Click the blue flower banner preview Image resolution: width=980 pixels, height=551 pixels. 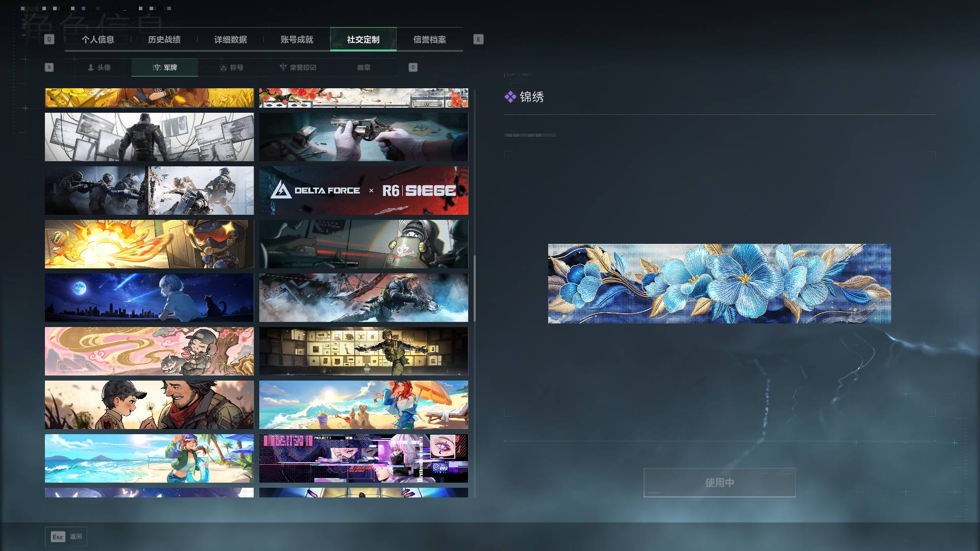coord(720,284)
